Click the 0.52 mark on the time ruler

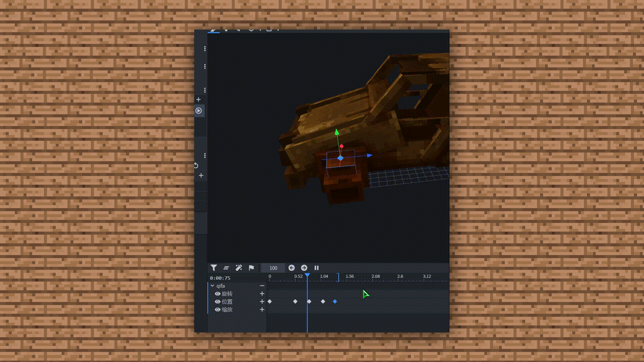click(x=299, y=277)
